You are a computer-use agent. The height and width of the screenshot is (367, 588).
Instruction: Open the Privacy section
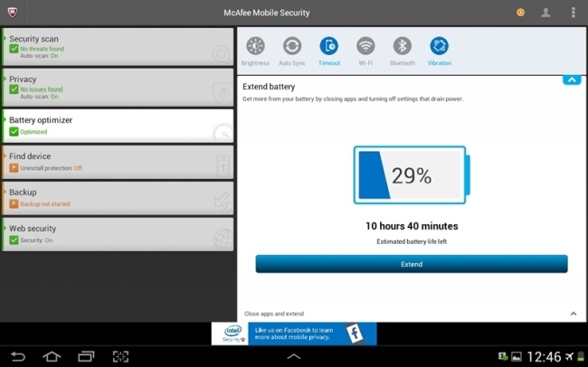click(118, 88)
